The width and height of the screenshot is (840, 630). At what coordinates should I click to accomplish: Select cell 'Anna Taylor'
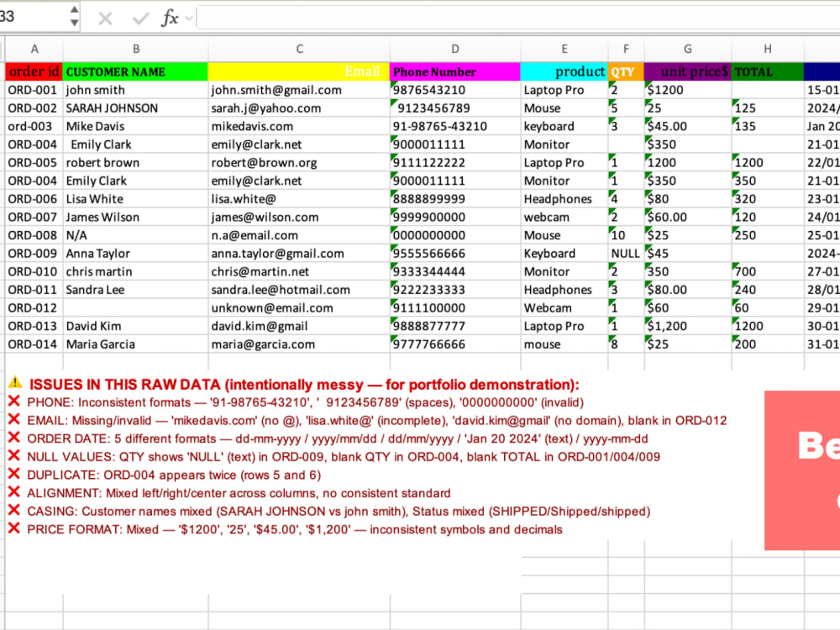(135, 254)
